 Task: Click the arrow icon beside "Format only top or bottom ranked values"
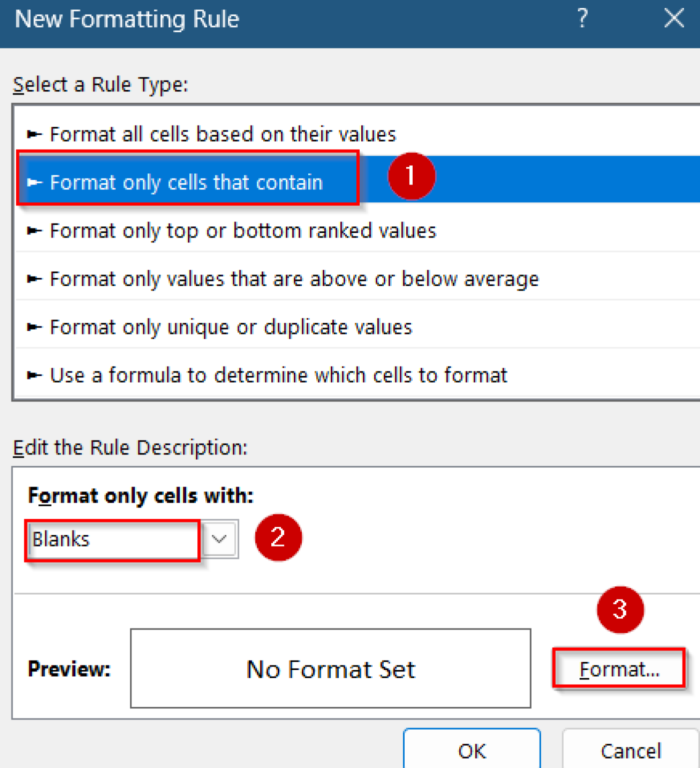click(x=34, y=230)
